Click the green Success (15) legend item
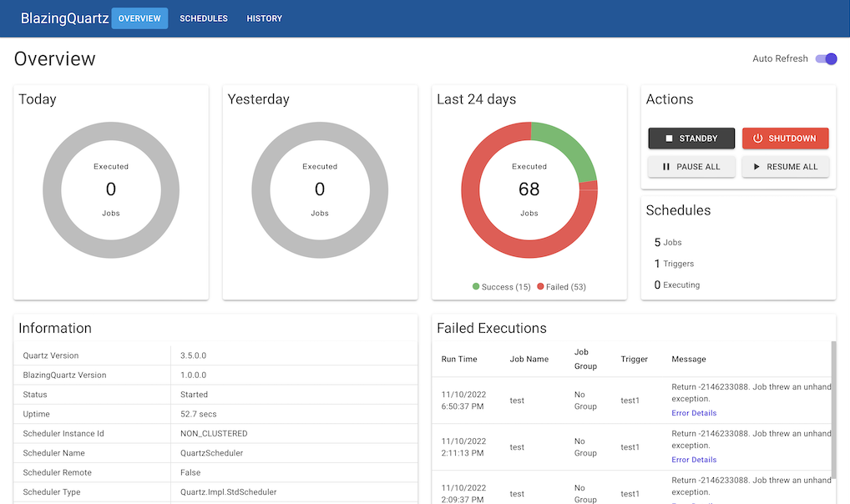 pyautogui.click(x=502, y=287)
